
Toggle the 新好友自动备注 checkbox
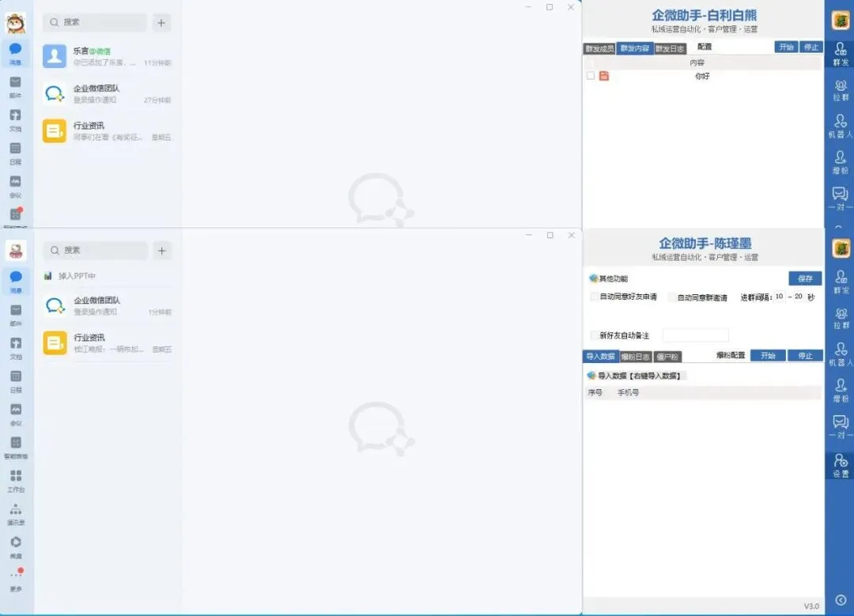pos(591,334)
